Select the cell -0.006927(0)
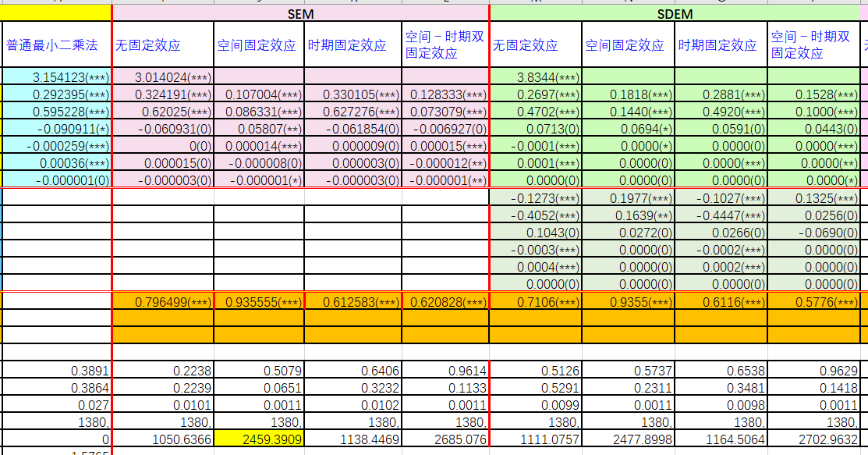The height and width of the screenshot is (455, 868). (445, 129)
